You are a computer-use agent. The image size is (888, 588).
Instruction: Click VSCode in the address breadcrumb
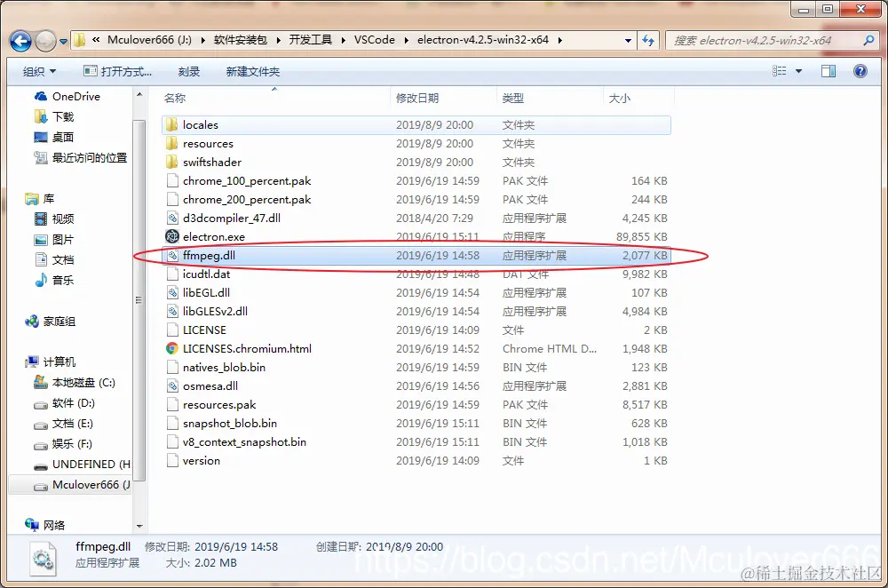(x=375, y=40)
